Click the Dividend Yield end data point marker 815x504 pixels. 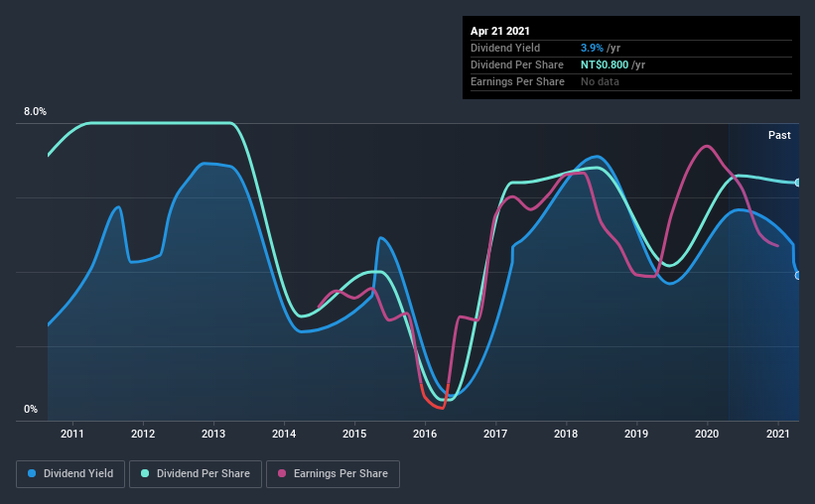pyautogui.click(x=798, y=276)
